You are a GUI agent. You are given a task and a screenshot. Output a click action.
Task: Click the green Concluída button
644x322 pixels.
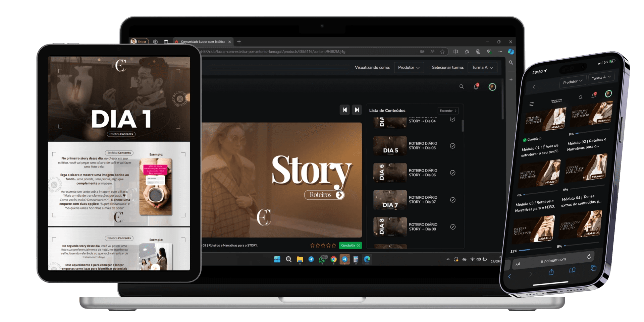350,245
